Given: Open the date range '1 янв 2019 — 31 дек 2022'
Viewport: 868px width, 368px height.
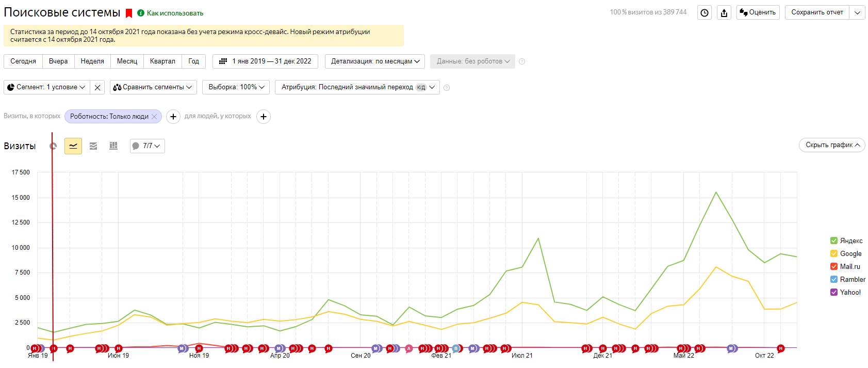Looking at the screenshot, I should tap(265, 61).
